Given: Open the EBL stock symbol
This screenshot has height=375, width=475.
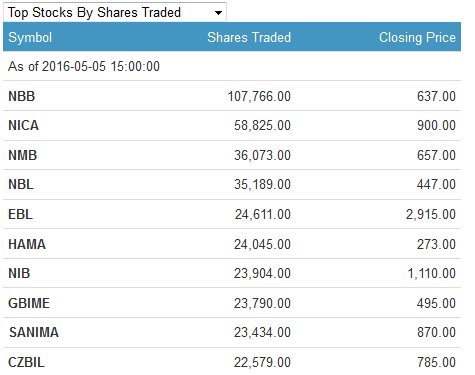Looking at the screenshot, I should coord(20,214).
